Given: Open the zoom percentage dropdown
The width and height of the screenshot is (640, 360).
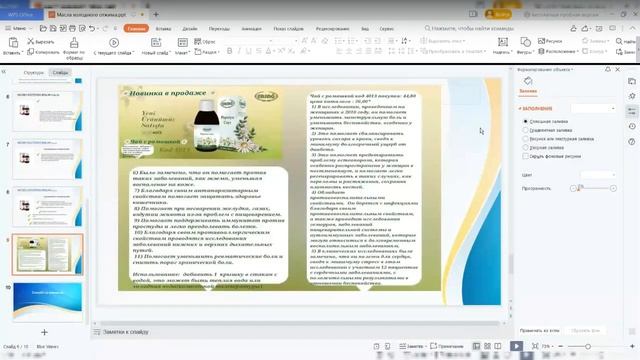Looking at the screenshot, I should click(x=547, y=346).
